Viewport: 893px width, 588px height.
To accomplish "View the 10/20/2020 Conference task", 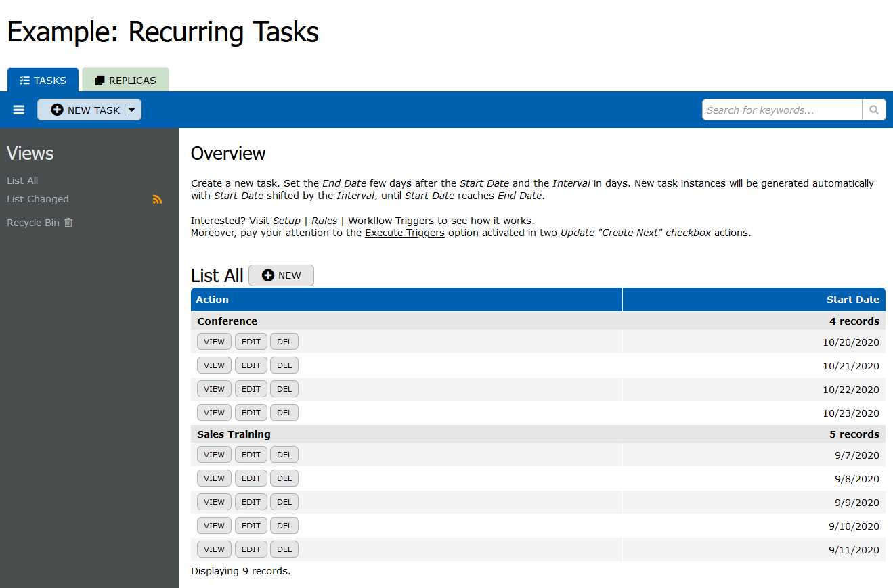I will coord(214,342).
